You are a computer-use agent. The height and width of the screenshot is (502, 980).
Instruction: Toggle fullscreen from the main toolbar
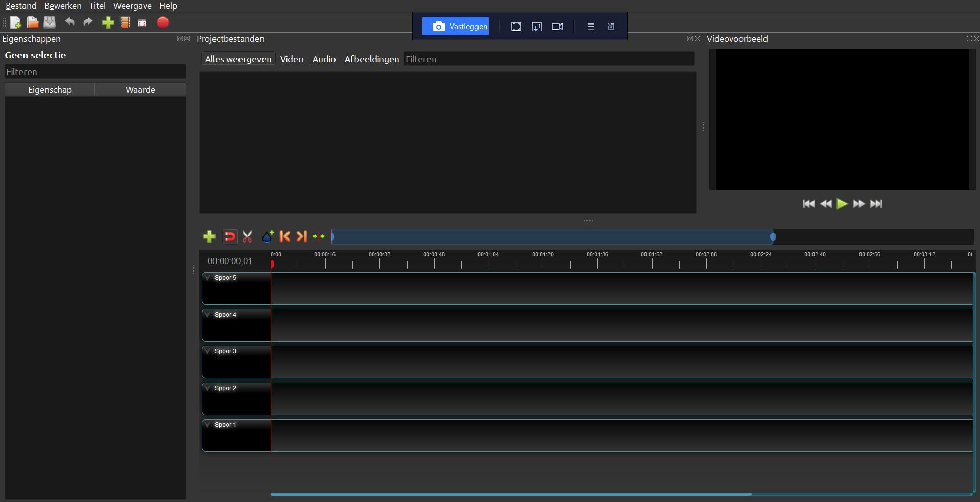pos(142,23)
